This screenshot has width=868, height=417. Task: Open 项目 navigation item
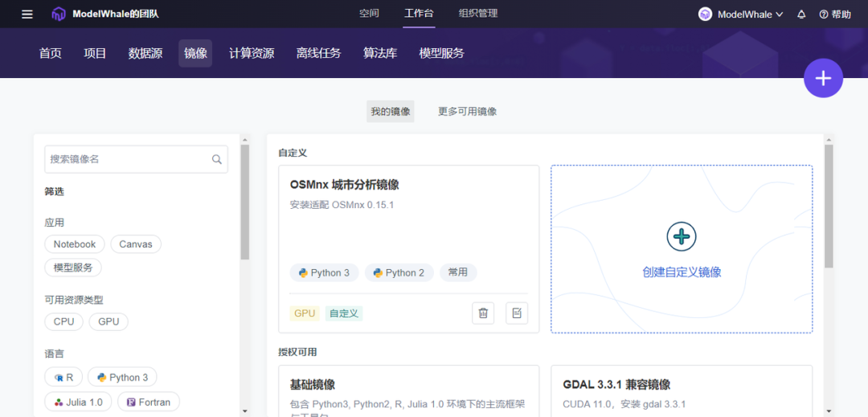tap(95, 54)
